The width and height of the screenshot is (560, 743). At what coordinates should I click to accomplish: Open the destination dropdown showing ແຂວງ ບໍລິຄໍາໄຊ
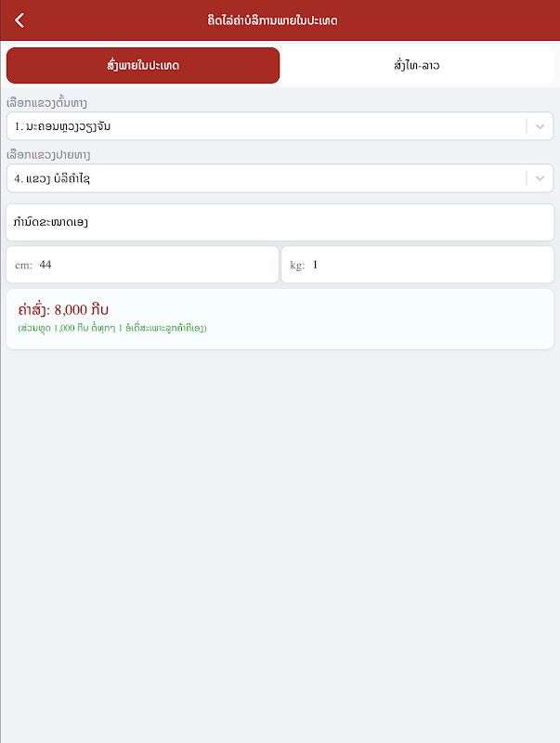280,178
